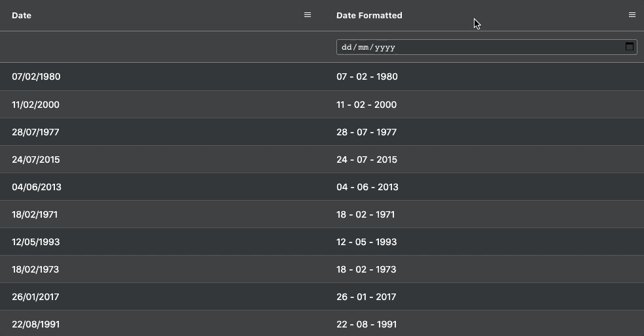
Task: Open the Date column menu icon
Action: (307, 15)
